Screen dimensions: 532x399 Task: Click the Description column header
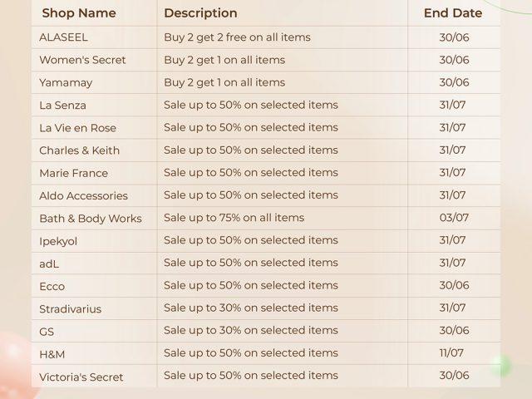pos(200,13)
